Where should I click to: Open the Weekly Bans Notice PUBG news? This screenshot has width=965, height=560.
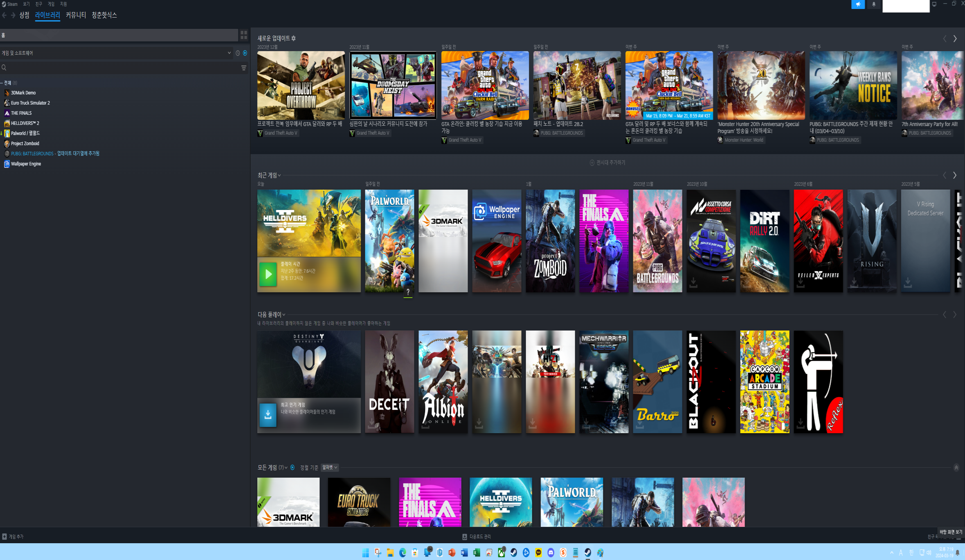point(853,85)
